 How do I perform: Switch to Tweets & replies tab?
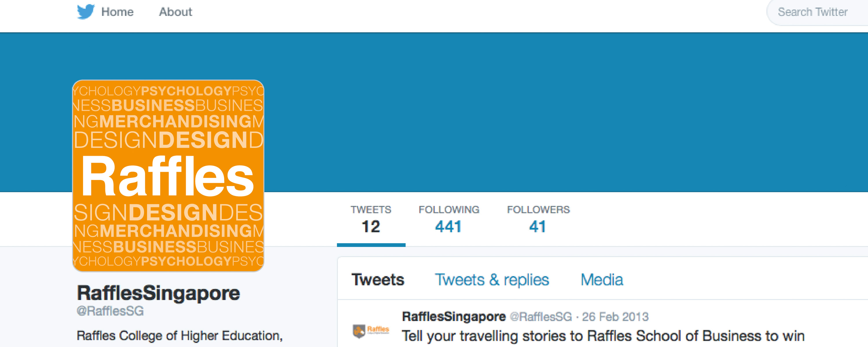492,280
